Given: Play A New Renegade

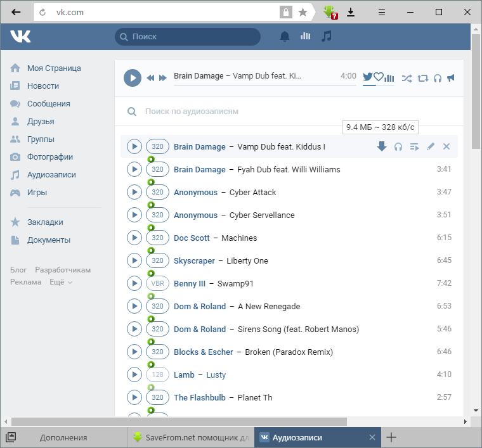Looking at the screenshot, I should (x=134, y=306).
